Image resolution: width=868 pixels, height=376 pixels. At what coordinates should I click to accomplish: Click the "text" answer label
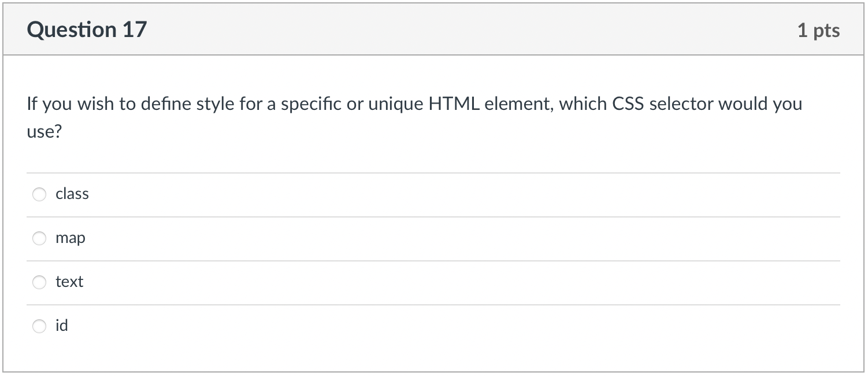(69, 282)
